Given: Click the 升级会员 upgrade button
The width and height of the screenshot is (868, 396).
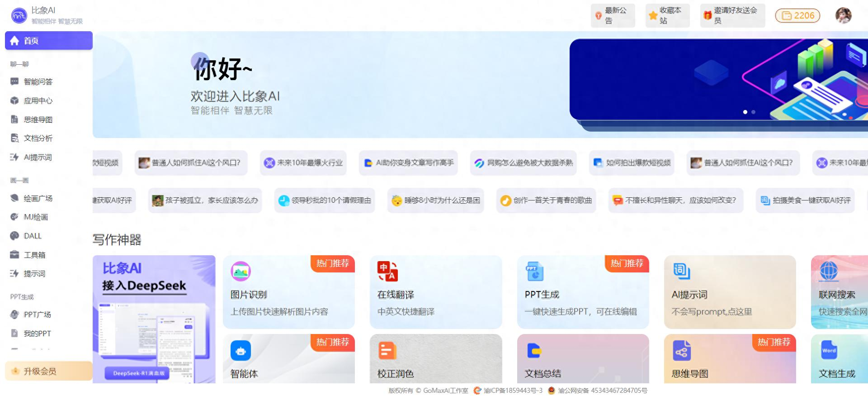Looking at the screenshot, I should pos(49,371).
